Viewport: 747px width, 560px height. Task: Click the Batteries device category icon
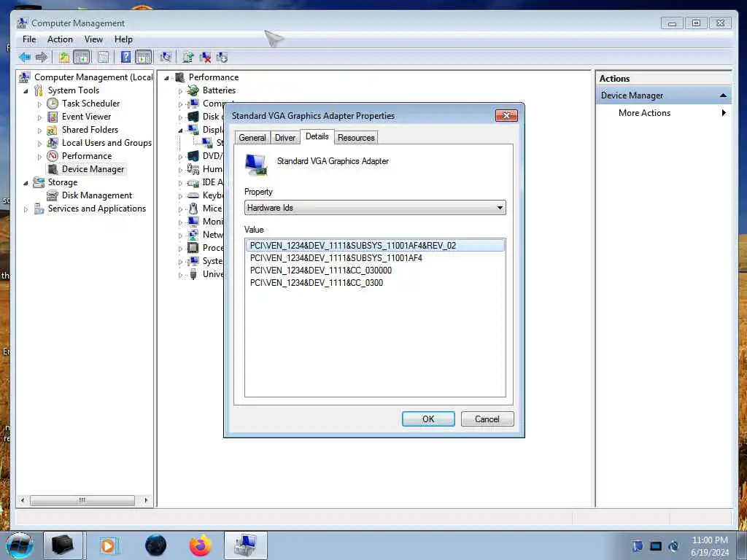click(x=193, y=90)
